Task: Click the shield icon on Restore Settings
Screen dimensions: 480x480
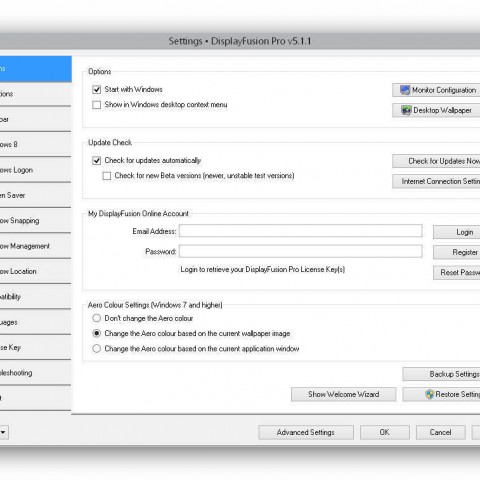Action: (430, 394)
